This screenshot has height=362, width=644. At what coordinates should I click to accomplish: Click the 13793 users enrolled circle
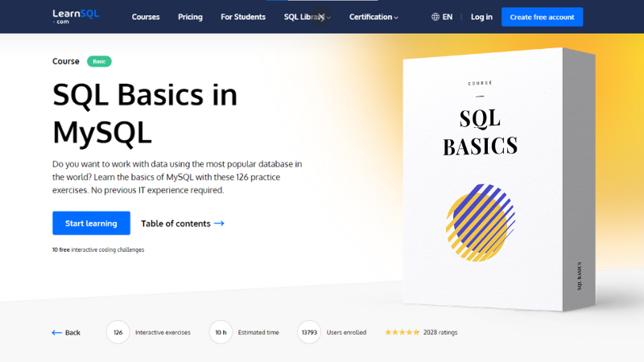coord(309,332)
